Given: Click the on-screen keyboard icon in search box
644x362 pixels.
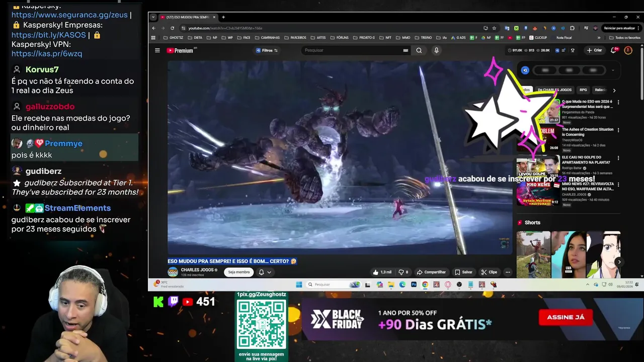Looking at the screenshot, I should (x=406, y=50).
